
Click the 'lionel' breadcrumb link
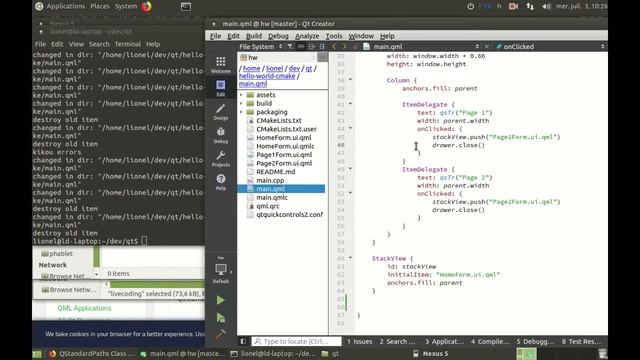[274, 69]
